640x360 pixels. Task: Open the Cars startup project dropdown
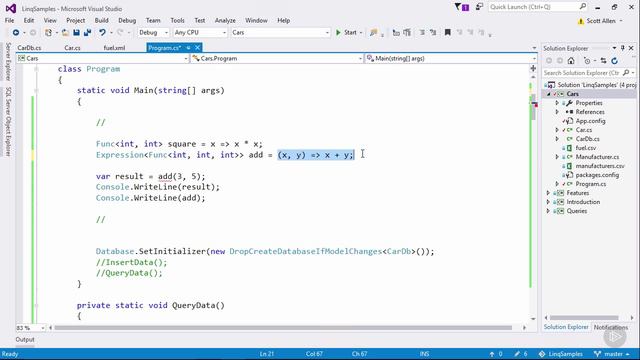(280, 33)
